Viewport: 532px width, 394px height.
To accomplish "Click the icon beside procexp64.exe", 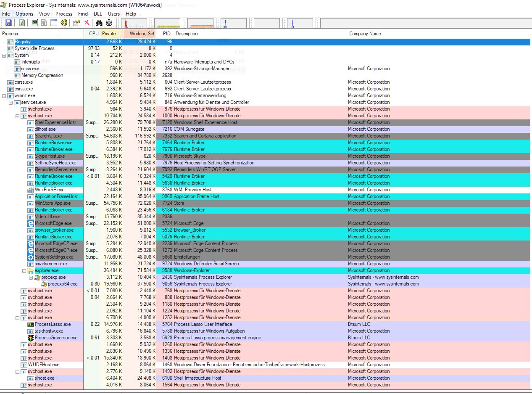I will coord(44,284).
